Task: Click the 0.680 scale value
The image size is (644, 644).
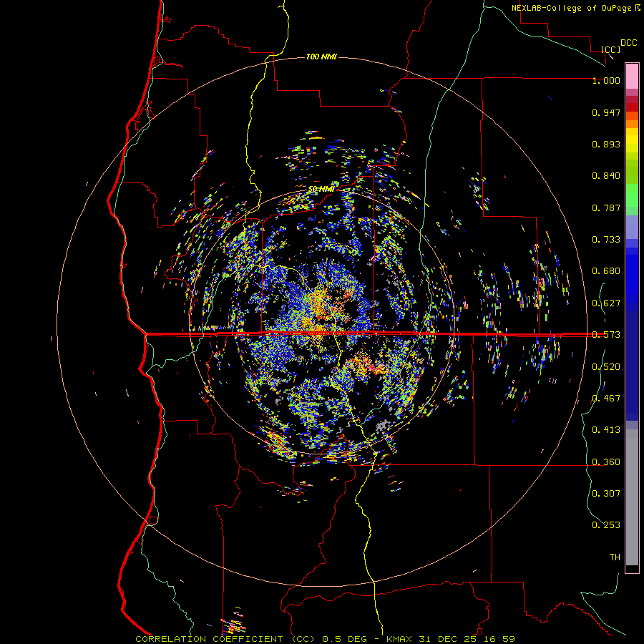Action: (x=606, y=271)
